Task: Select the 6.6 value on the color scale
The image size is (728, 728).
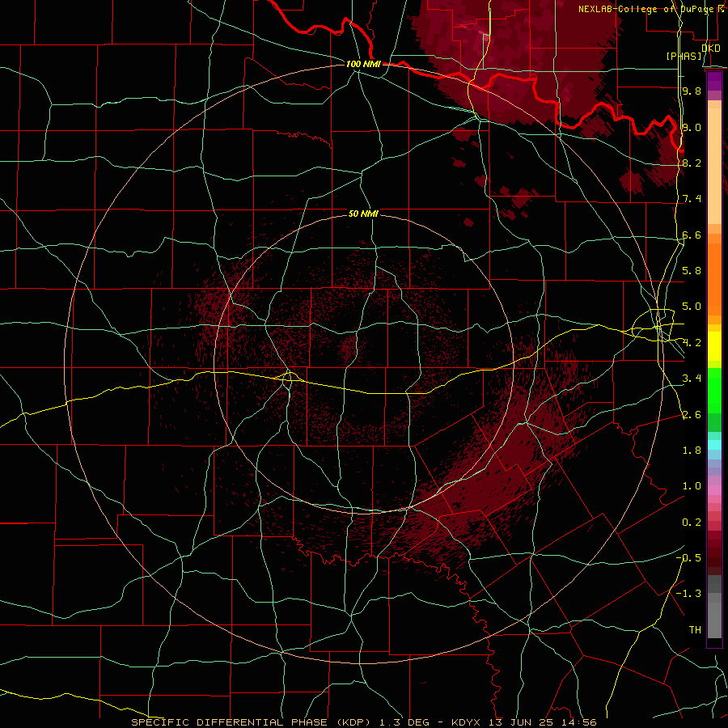Action: point(692,235)
